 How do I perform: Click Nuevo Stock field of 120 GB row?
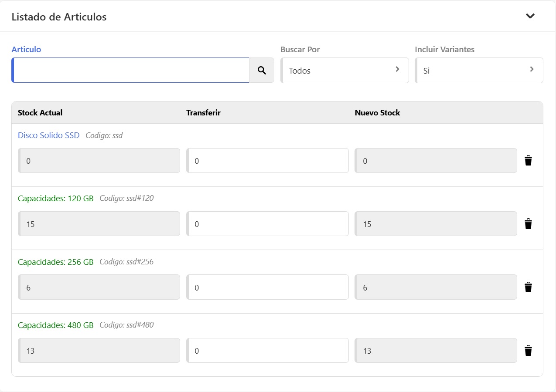coord(436,224)
